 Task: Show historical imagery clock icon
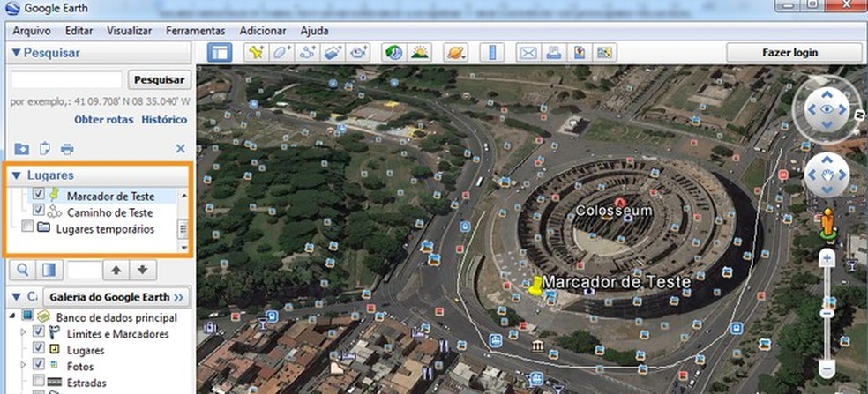point(394,53)
